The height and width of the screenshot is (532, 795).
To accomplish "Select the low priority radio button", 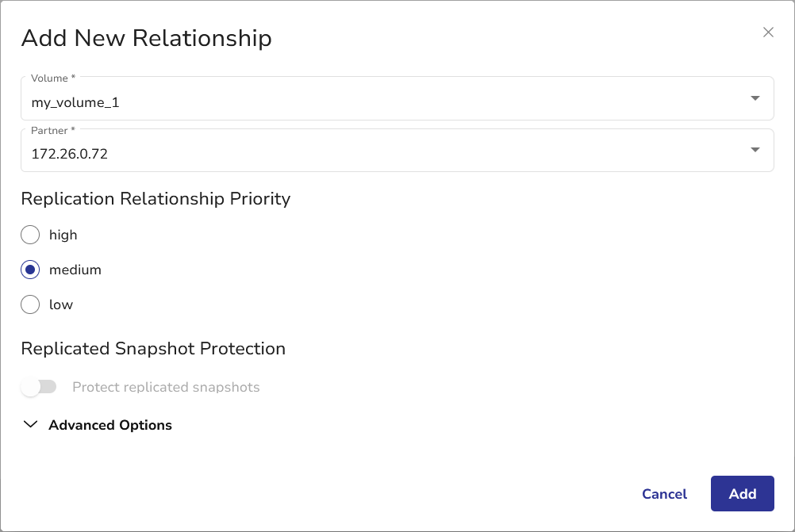I will [30, 304].
